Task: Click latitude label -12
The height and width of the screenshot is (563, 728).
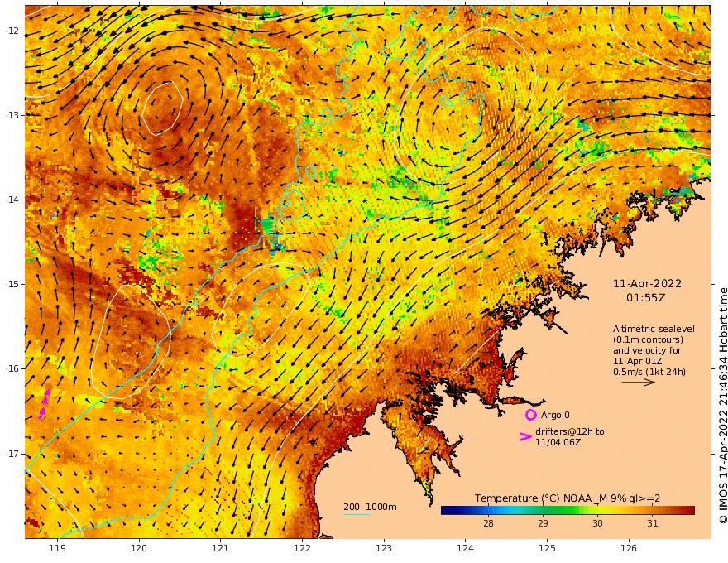Action: pyautogui.click(x=12, y=31)
